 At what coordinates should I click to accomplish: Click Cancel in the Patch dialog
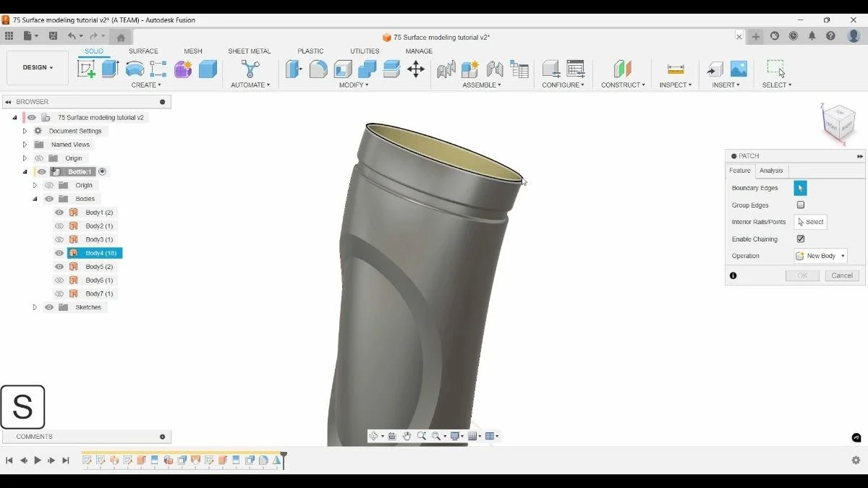click(842, 275)
